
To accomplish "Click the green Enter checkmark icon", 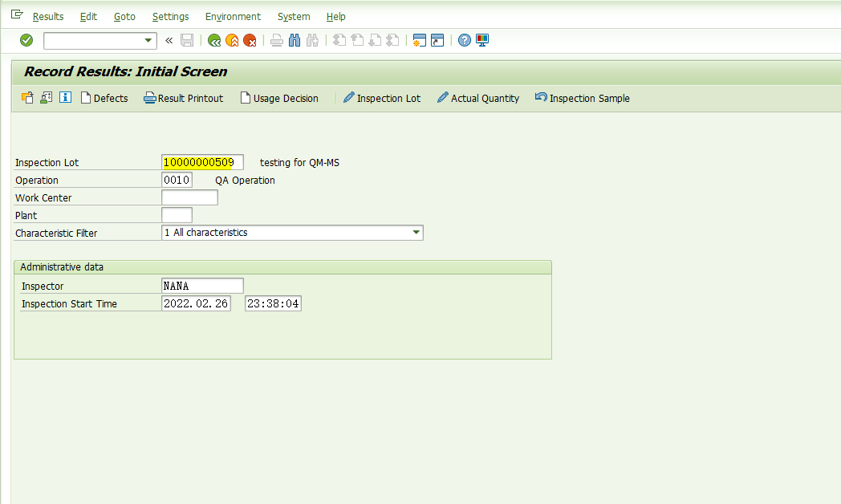I will pos(25,40).
